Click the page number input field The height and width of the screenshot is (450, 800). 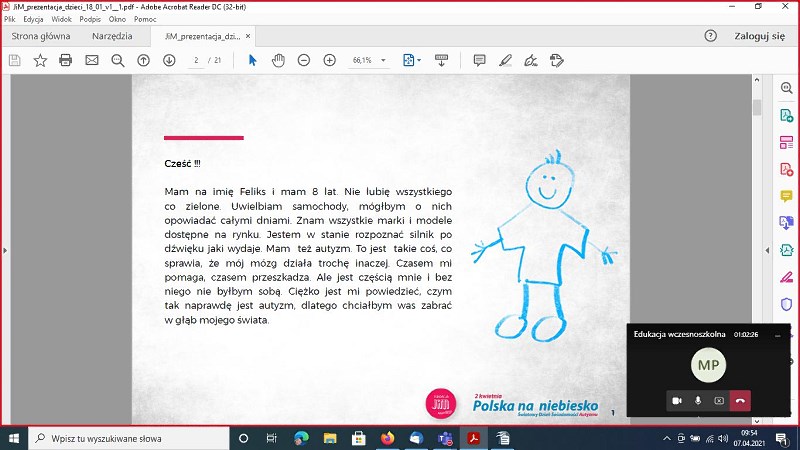(x=197, y=60)
